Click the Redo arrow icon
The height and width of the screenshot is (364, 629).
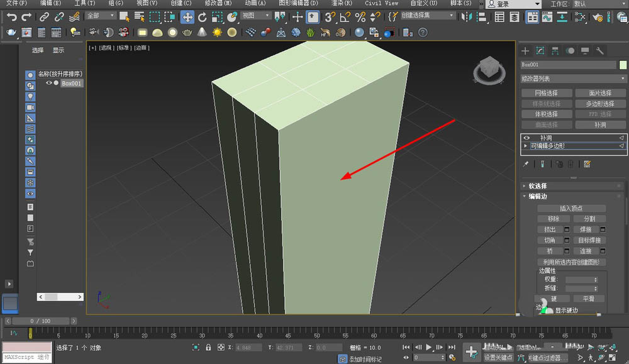pyautogui.click(x=26, y=17)
